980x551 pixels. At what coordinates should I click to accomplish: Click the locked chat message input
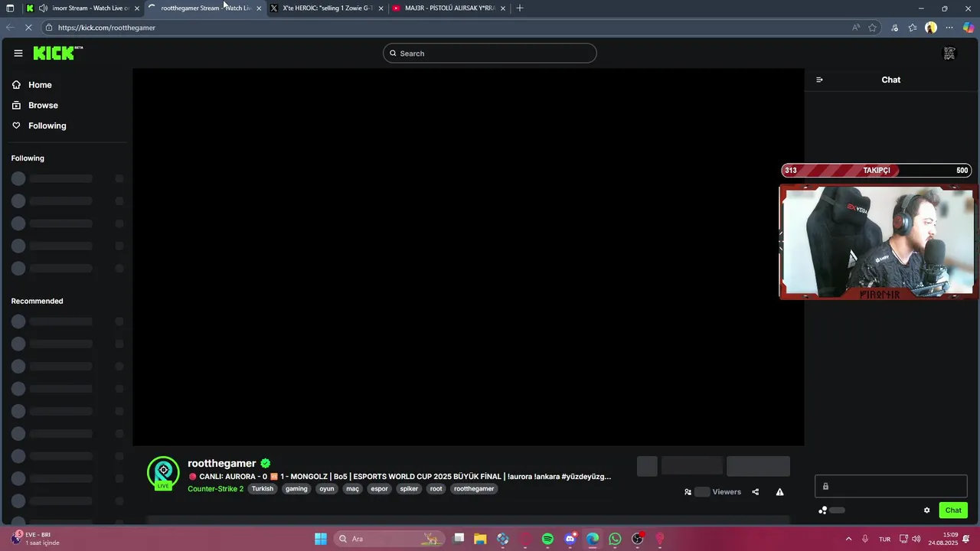tap(891, 486)
